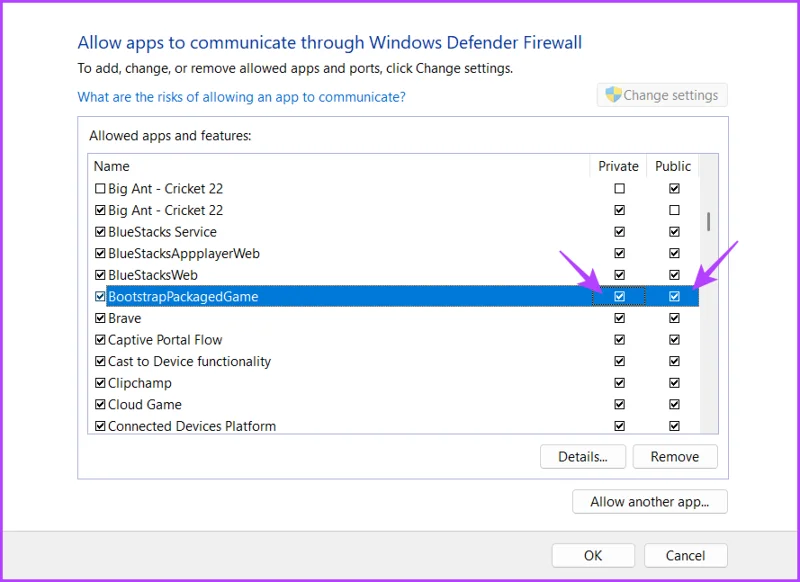Toggle Private checkbox for Cast to Device functionality
This screenshot has height=582, width=800.
point(619,362)
